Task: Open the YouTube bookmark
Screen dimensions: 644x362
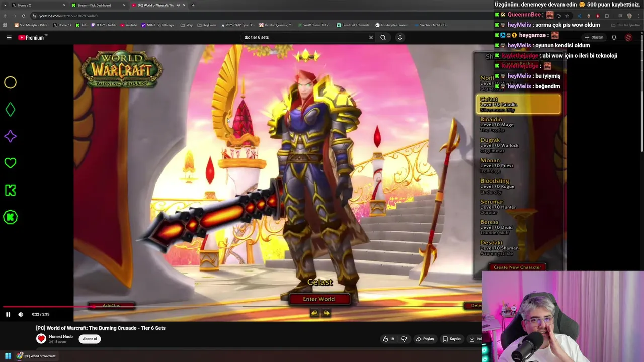Action: click(x=129, y=25)
